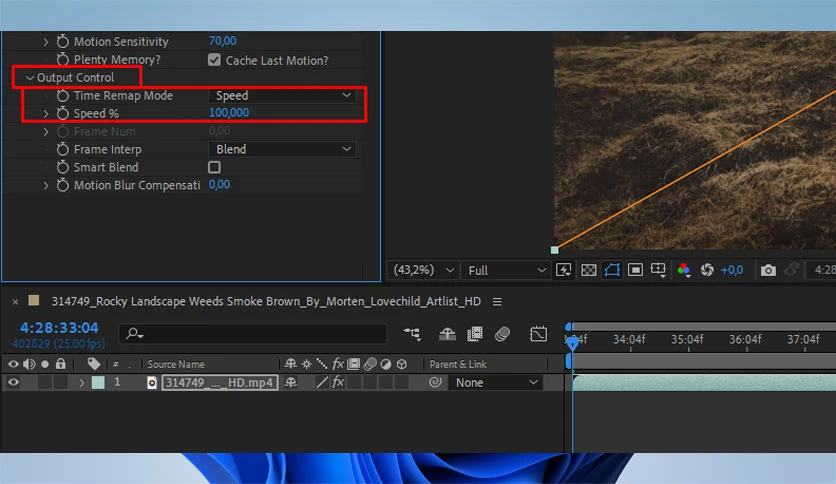Toggle Cache Last Motion checkbox
This screenshot has width=836, height=484.
point(214,60)
